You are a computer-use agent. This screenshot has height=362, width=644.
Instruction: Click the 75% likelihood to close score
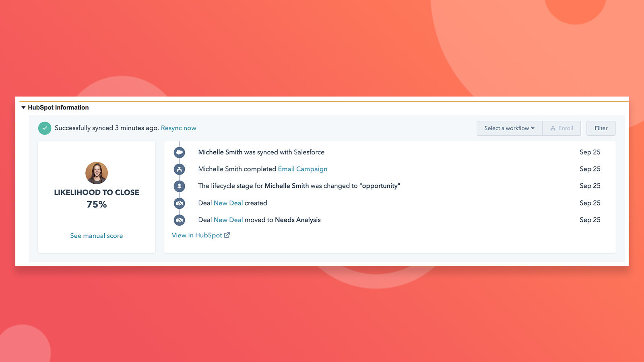(x=97, y=205)
